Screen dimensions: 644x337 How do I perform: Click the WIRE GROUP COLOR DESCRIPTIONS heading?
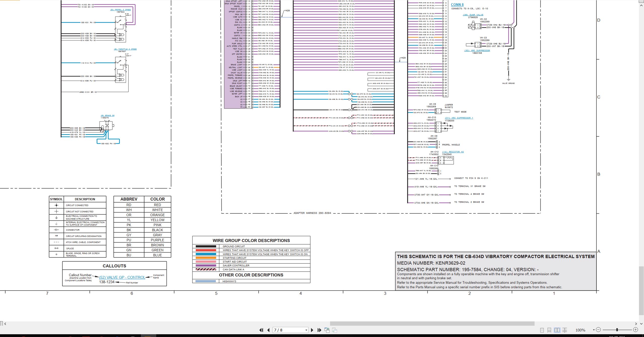(x=251, y=240)
